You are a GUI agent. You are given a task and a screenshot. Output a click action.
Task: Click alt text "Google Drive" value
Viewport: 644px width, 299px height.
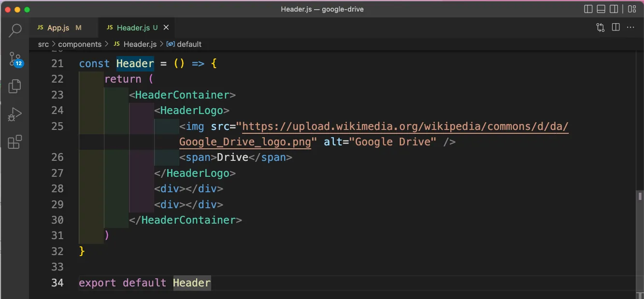tap(393, 142)
